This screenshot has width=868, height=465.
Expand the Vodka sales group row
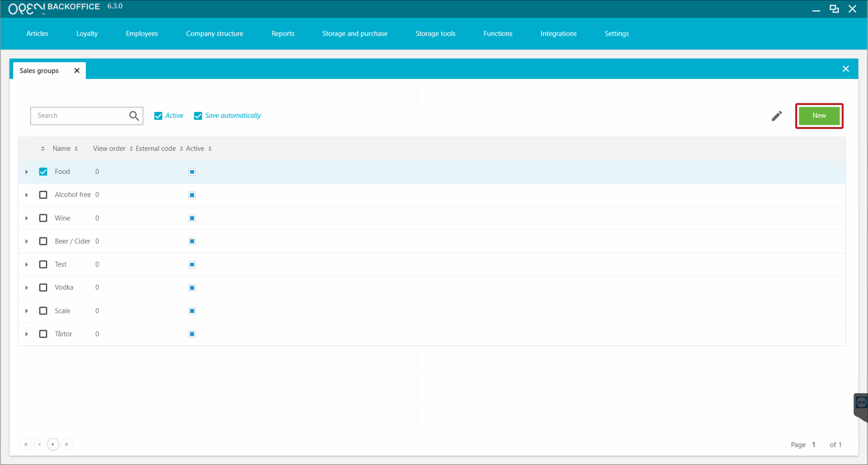27,288
